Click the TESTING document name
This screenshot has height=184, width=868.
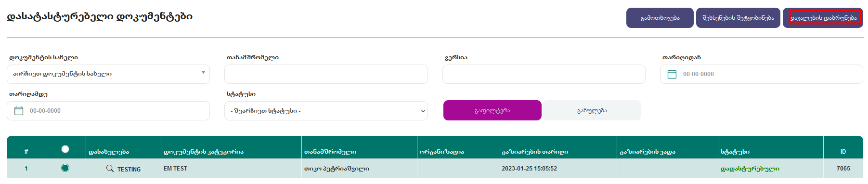pos(129,170)
